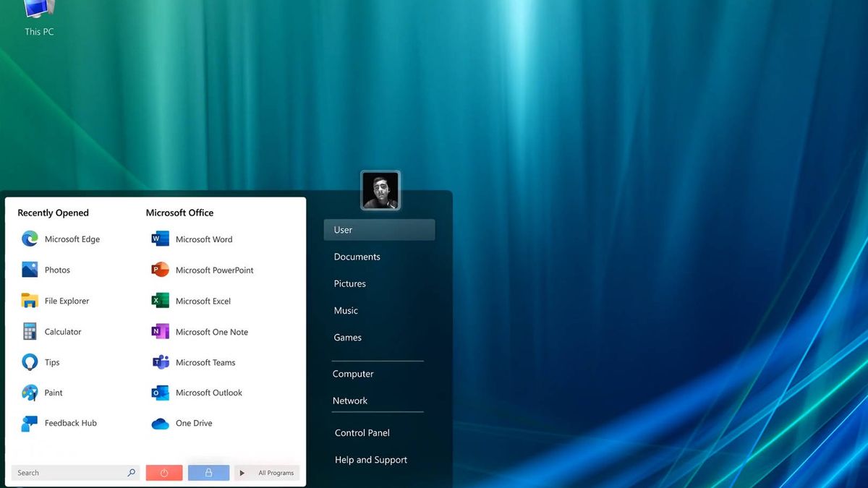Click the Calculator icon
868x488 pixels.
tap(30, 332)
